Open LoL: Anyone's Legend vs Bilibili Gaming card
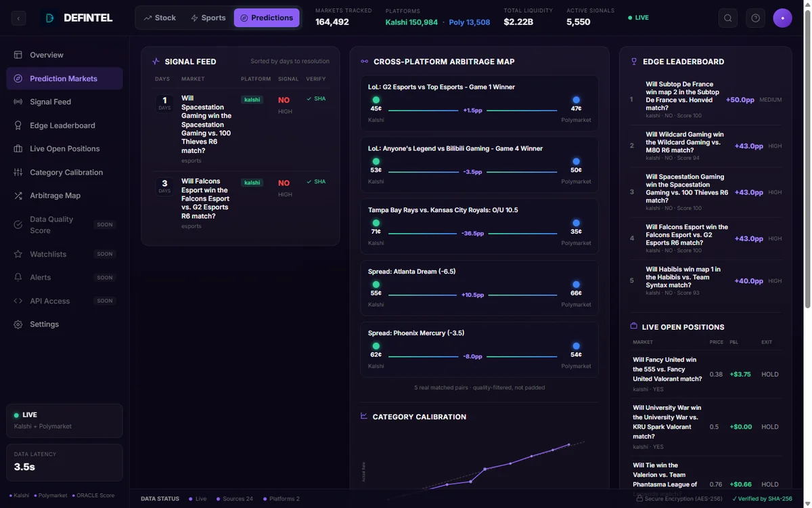This screenshot has width=812, height=508. 479,165
